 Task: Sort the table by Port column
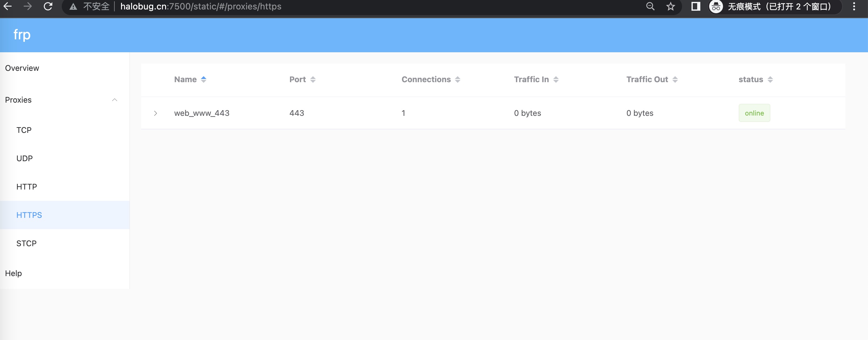[298, 79]
